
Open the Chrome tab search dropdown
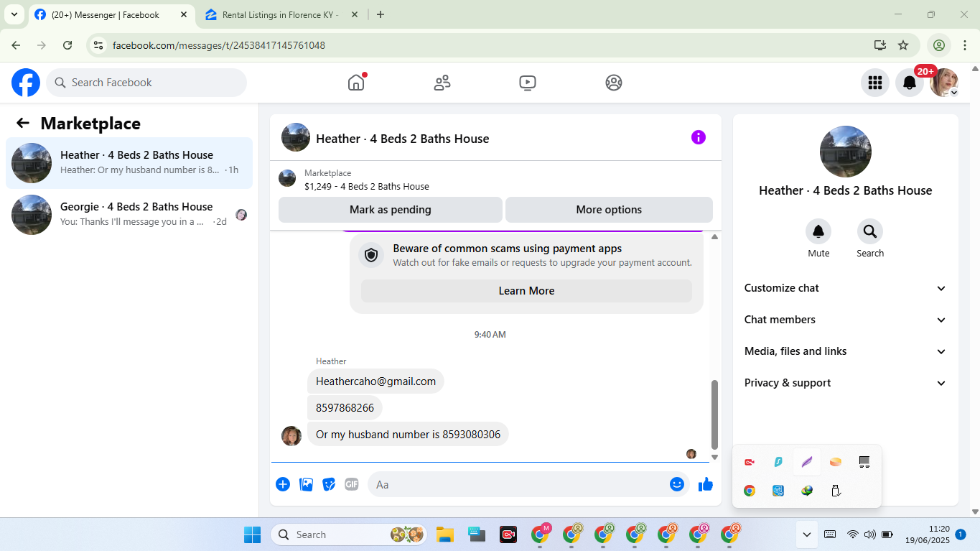[14, 14]
